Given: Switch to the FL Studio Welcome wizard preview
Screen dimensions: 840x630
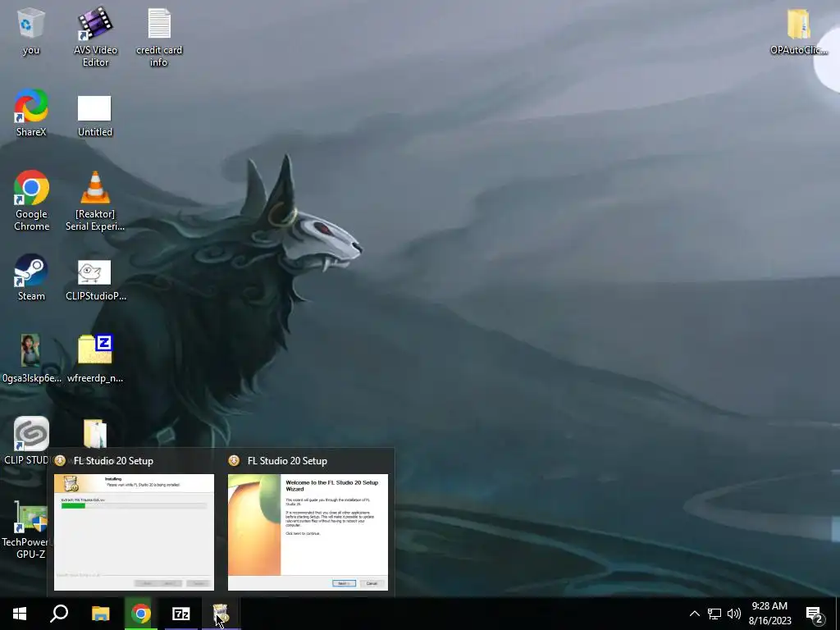Looking at the screenshot, I should point(308,532).
